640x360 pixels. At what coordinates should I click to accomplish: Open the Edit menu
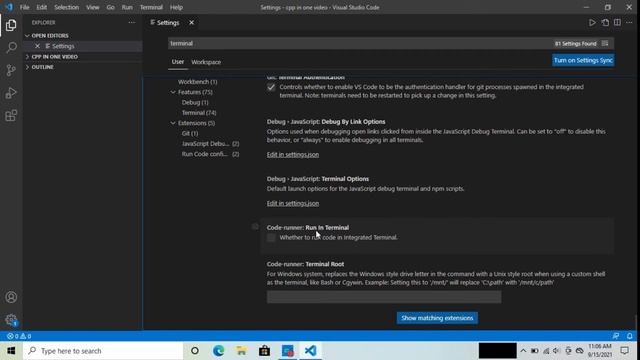point(42,7)
